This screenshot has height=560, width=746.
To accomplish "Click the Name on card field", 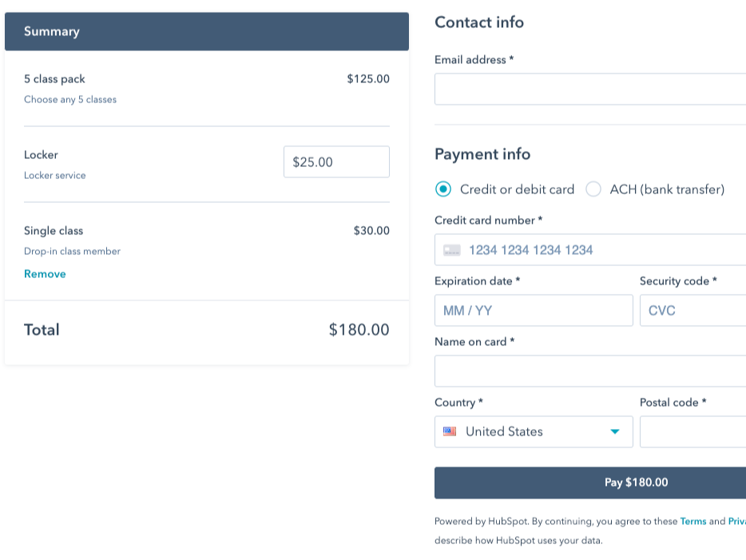I will coord(591,371).
